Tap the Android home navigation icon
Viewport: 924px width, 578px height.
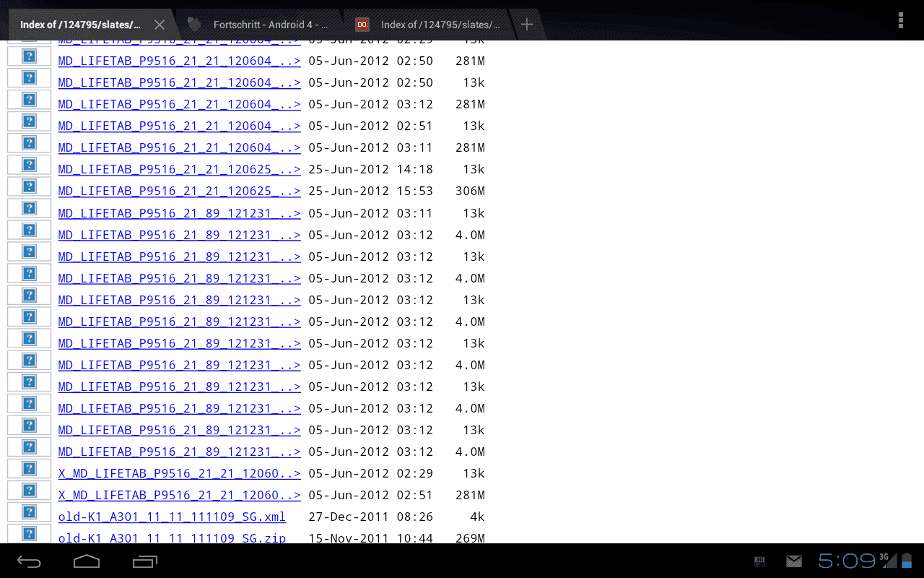87,561
